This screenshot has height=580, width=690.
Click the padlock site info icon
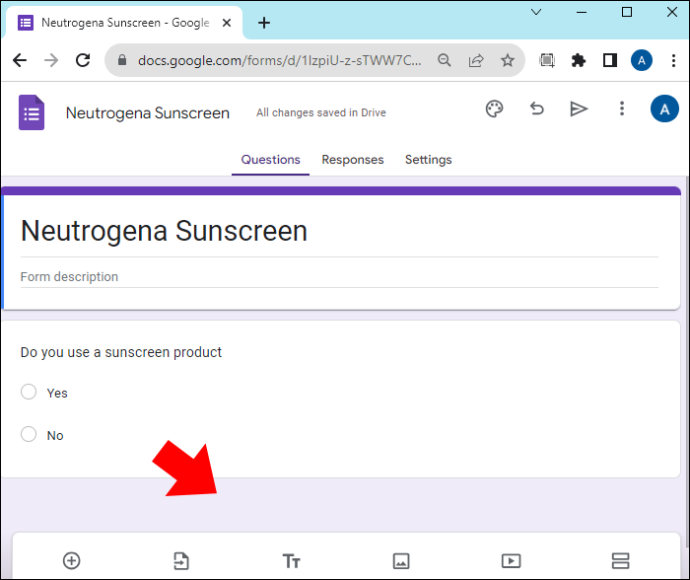point(122,60)
